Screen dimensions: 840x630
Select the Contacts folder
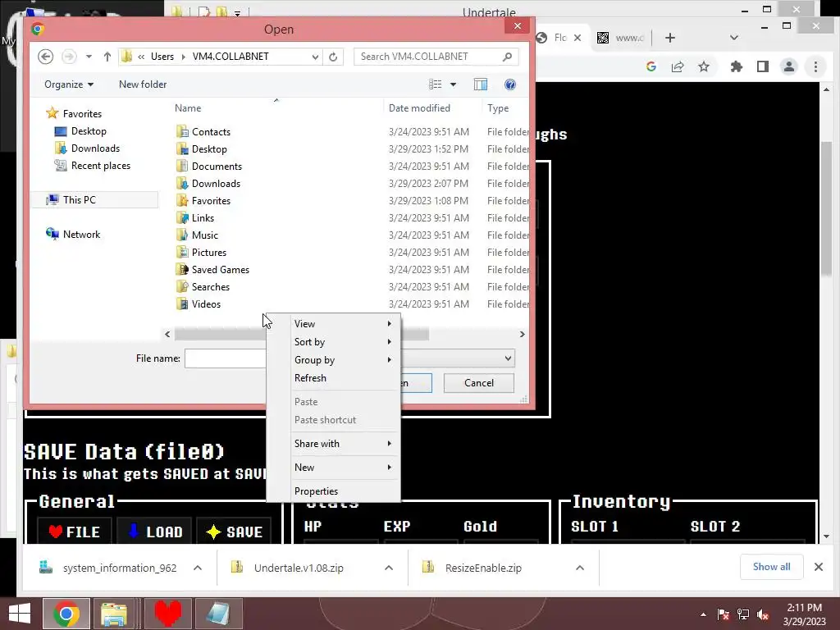(211, 132)
